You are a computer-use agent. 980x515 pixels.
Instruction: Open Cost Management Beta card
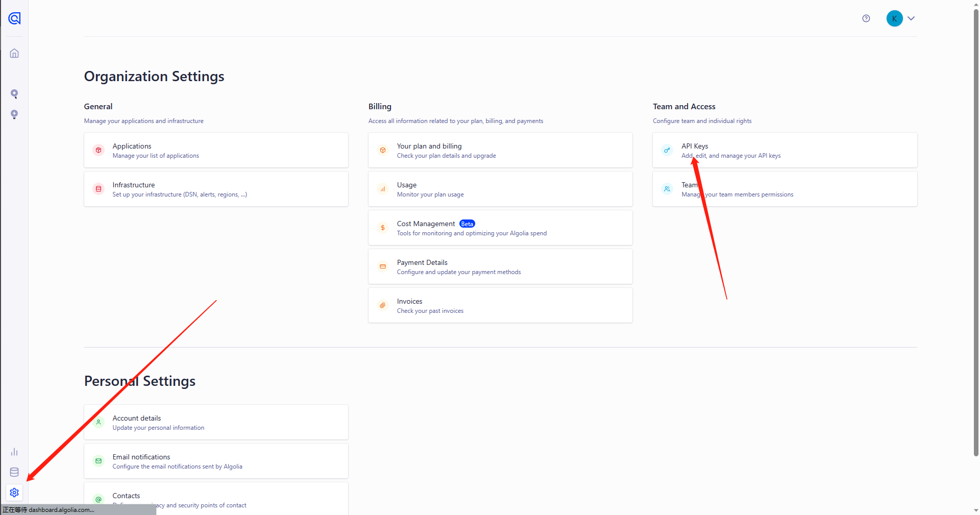click(500, 228)
